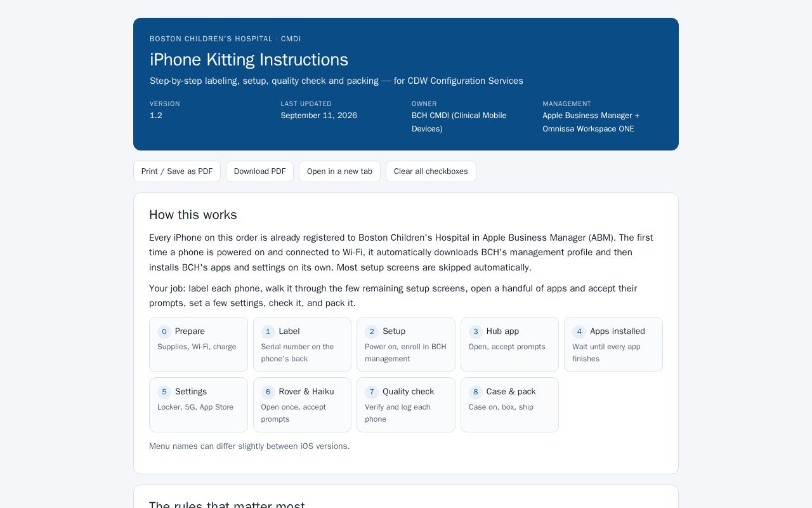Click the VERSION label in the header

click(165, 104)
